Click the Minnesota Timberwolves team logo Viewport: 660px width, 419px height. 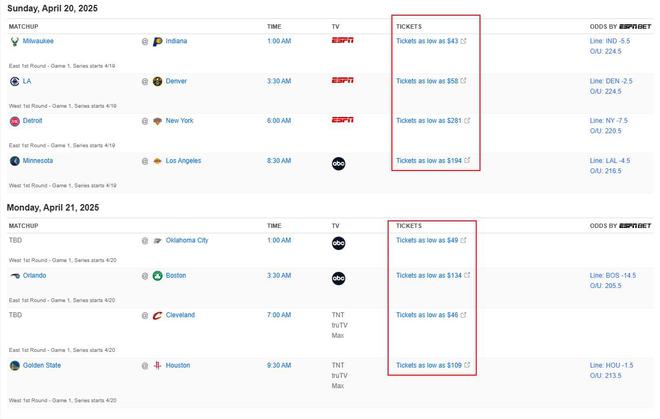click(14, 160)
